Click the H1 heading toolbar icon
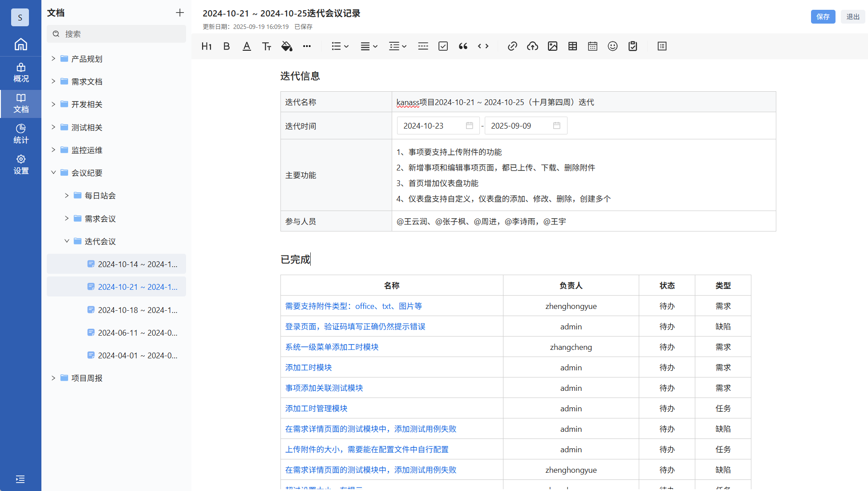This screenshot has width=868, height=491. click(x=207, y=46)
